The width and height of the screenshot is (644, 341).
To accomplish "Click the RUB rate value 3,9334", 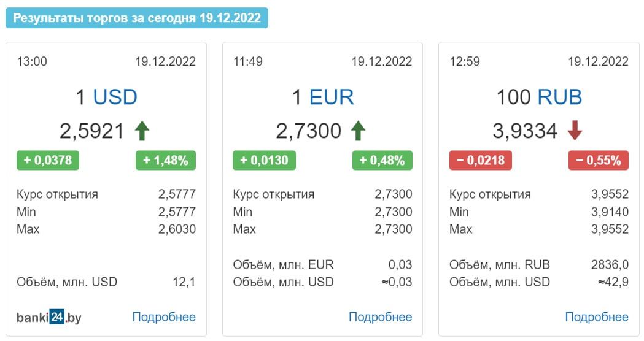I will pyautogui.click(x=524, y=131).
